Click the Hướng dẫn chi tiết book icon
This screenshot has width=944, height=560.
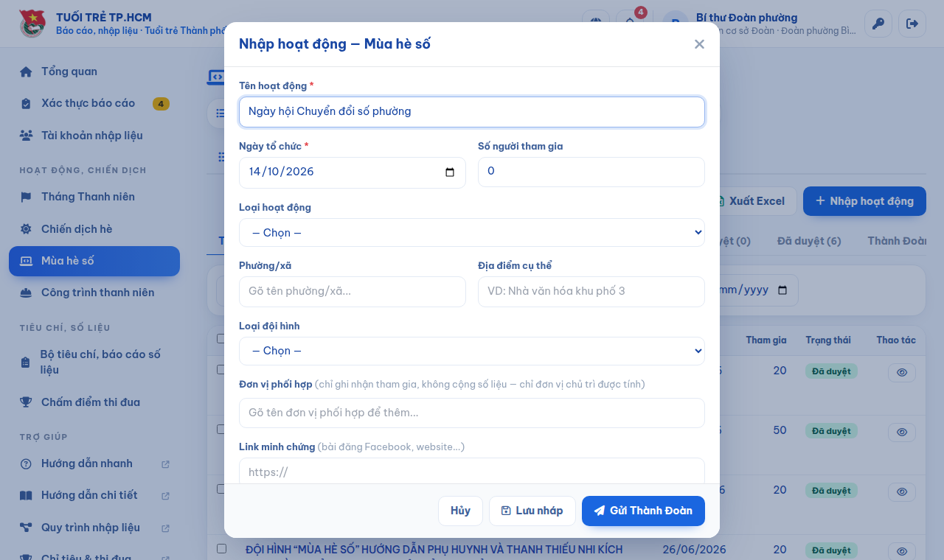(26, 495)
